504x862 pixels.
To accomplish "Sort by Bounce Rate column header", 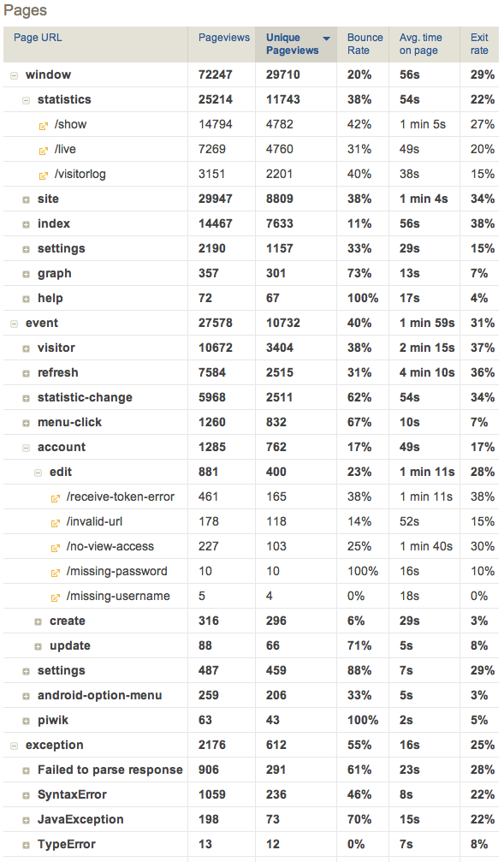I will [365, 44].
